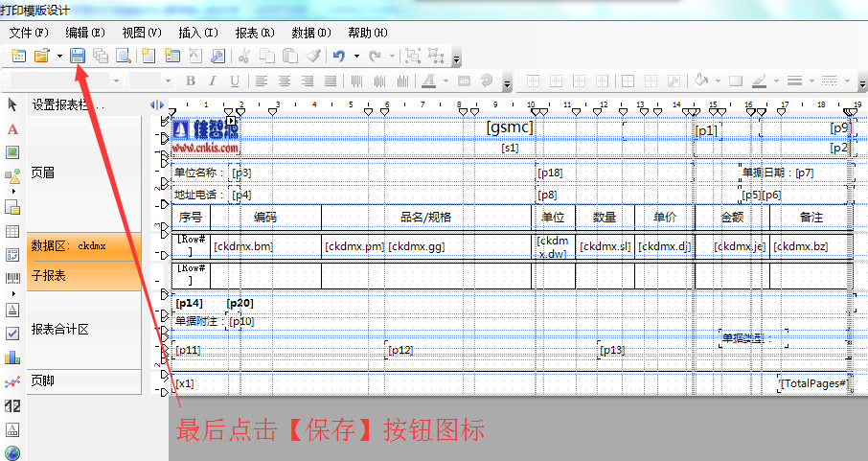Expand the font name combo box
Screen dimensions: 868x461
click(116, 81)
